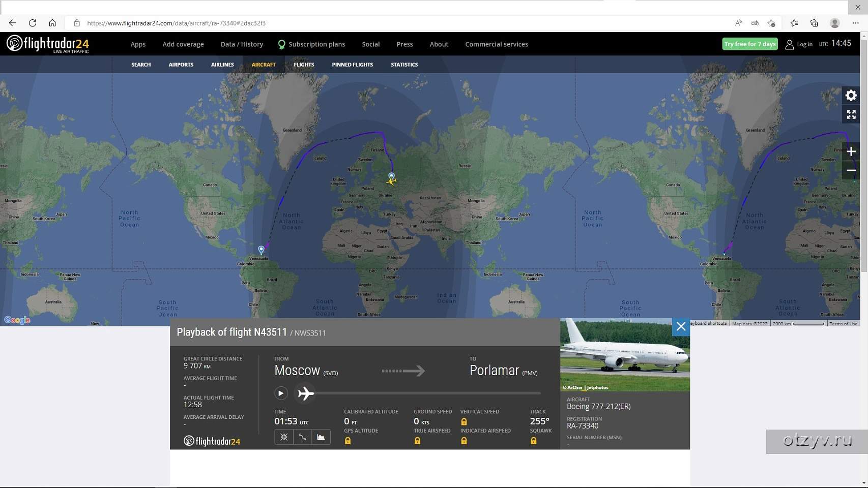The height and width of the screenshot is (488, 868).
Task: Click the Moscow origin map marker
Action: tap(391, 176)
